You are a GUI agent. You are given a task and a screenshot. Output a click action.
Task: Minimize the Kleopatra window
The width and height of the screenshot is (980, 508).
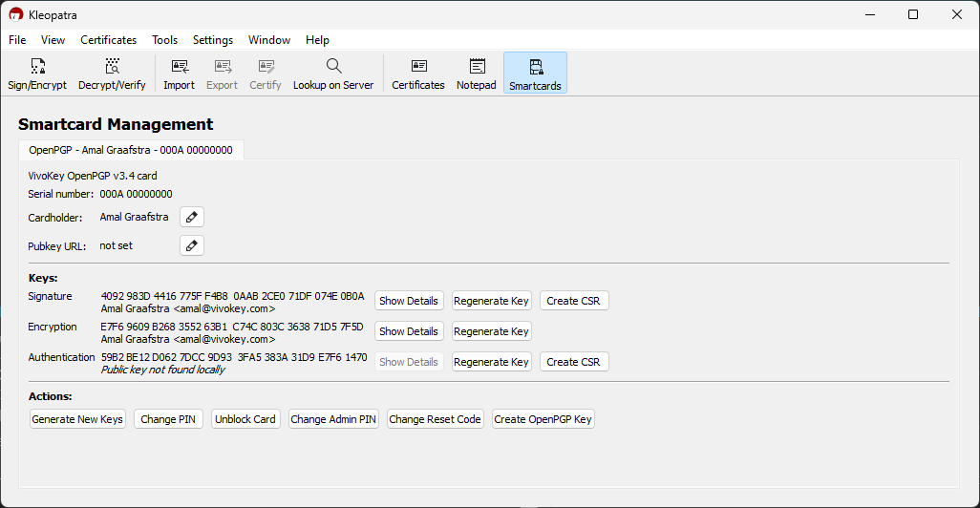870,14
